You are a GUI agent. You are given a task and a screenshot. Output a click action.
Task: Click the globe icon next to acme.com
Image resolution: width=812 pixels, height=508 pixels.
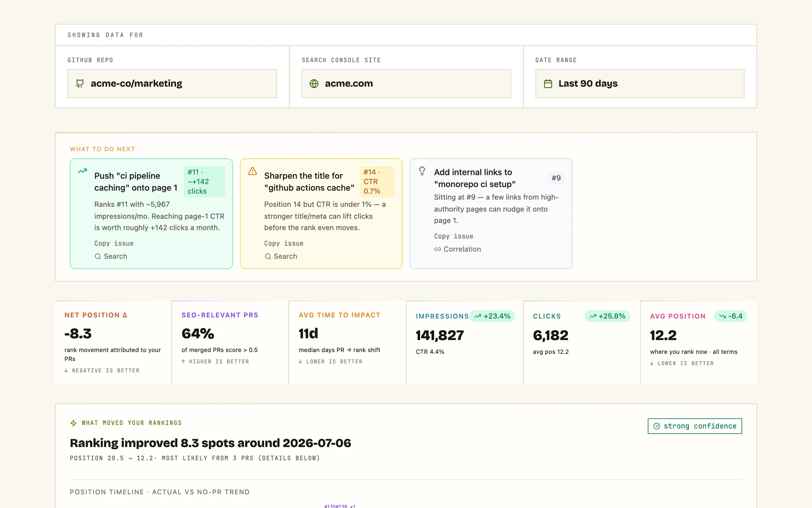point(314,84)
